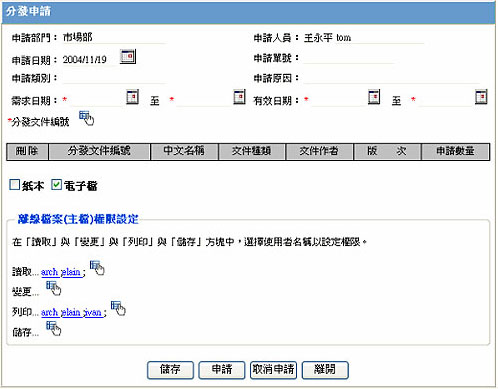Click the 有效日期 start date field
498x389 pixels.
tap(338, 100)
